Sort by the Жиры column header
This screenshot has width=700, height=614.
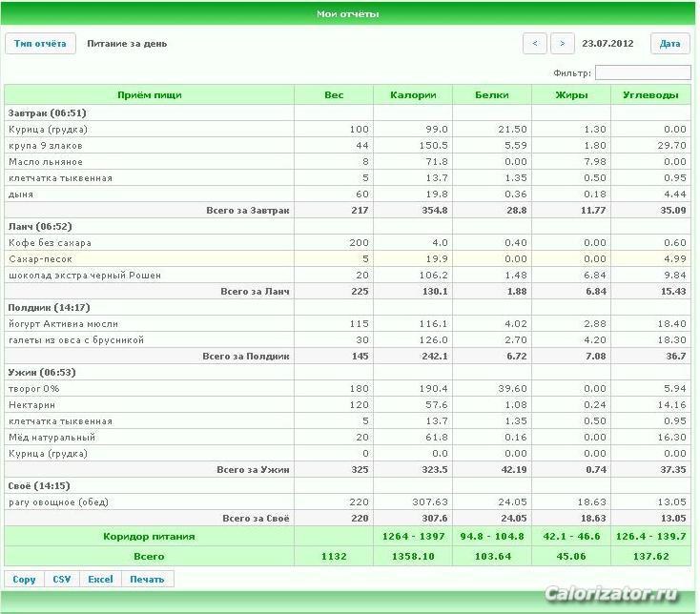571,95
